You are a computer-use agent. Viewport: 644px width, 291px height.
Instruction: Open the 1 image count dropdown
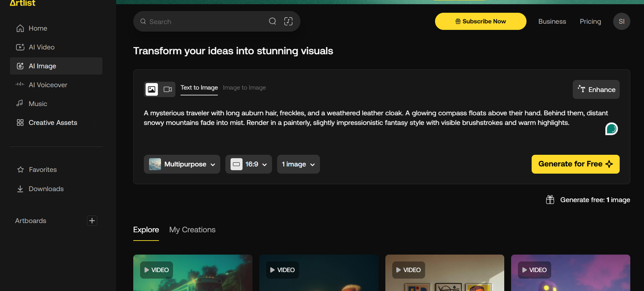pos(298,164)
